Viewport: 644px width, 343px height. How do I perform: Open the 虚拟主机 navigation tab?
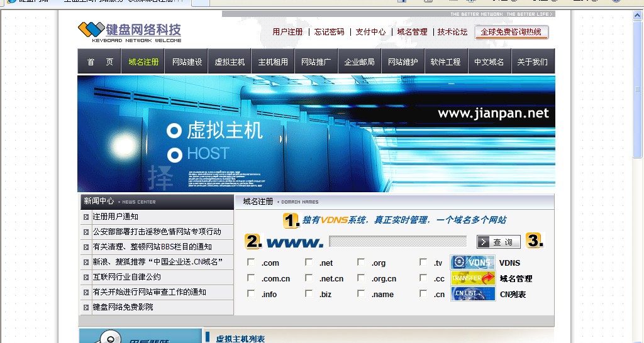pos(230,62)
